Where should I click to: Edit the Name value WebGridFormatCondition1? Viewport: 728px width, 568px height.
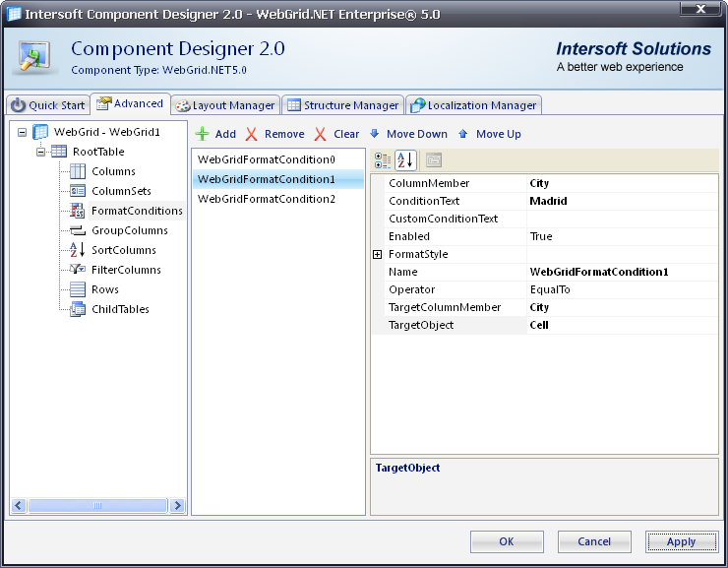tap(622, 272)
